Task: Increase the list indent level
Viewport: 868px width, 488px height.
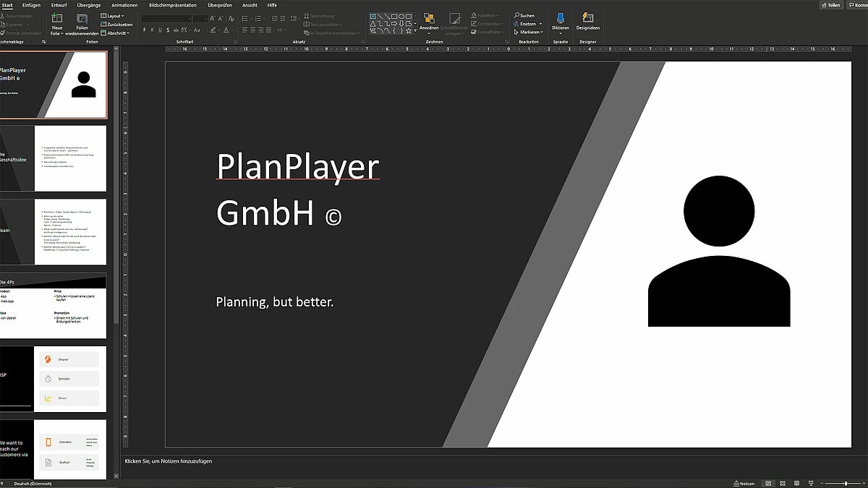Action: tap(282, 19)
